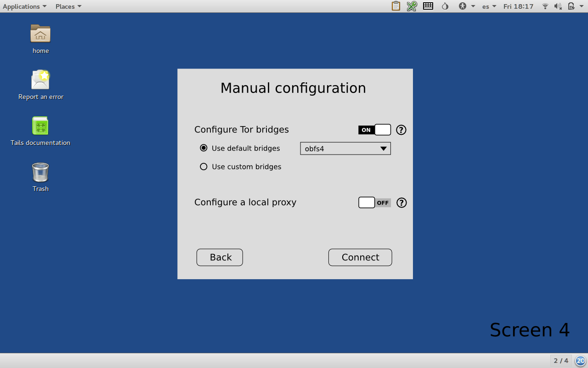
Task: Open the Applications menu
Action: click(24, 6)
